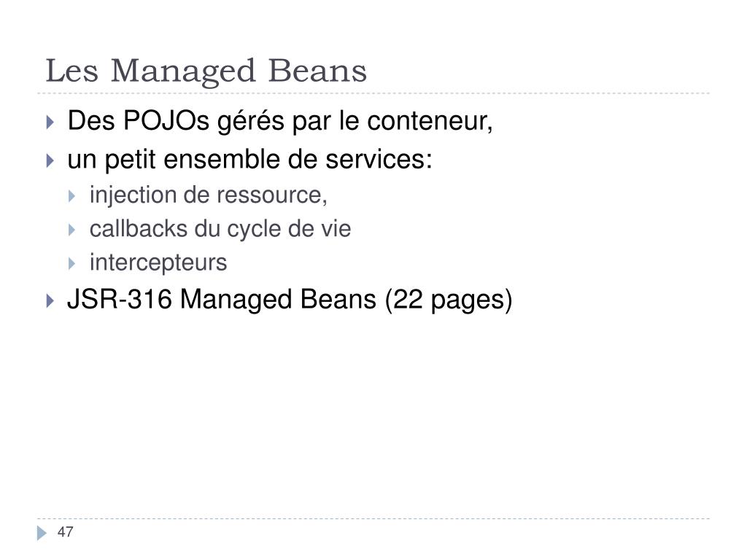This screenshot has height=560, width=747.
Task: Click the dashed line under the title
Action: (373, 93)
